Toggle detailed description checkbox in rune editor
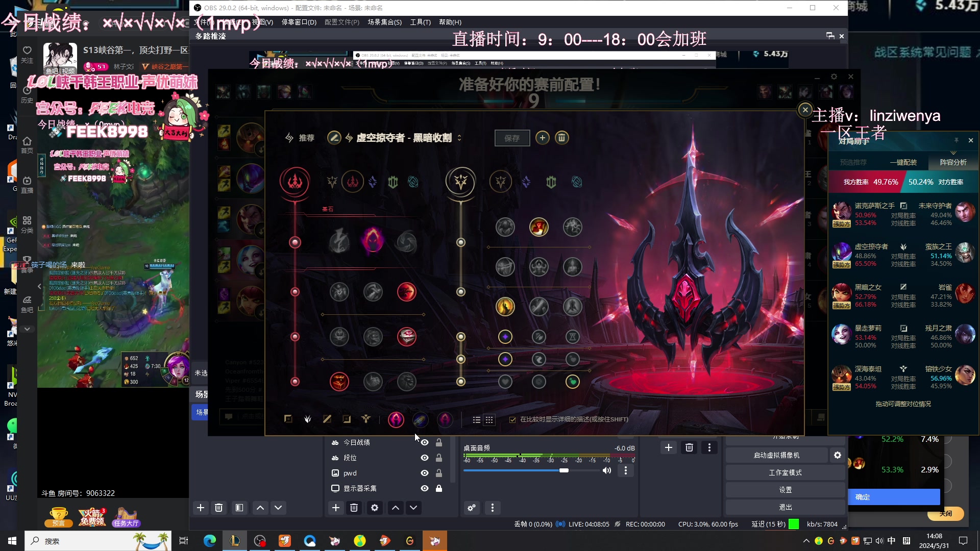This screenshot has height=551, width=980. pos(512,419)
